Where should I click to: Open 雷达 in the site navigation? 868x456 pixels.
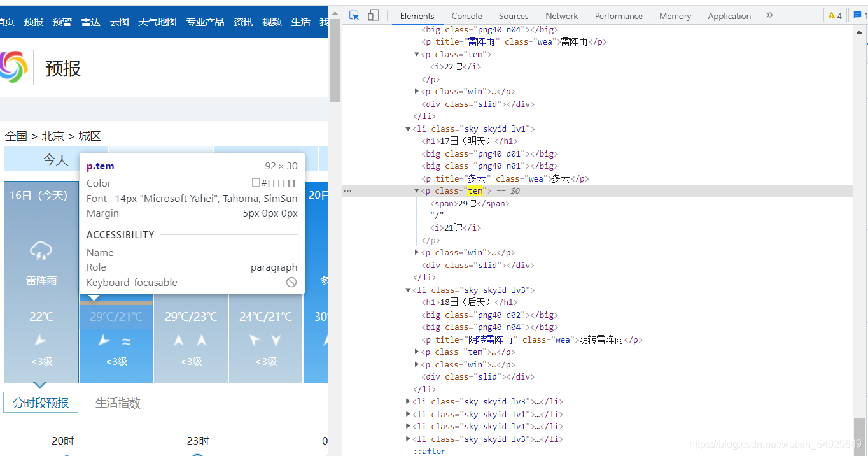pyautogui.click(x=91, y=22)
